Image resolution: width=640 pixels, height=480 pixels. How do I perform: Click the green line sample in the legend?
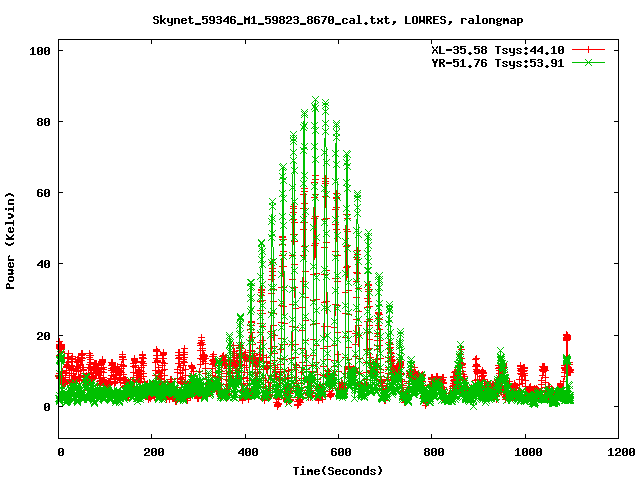[x=588, y=63]
